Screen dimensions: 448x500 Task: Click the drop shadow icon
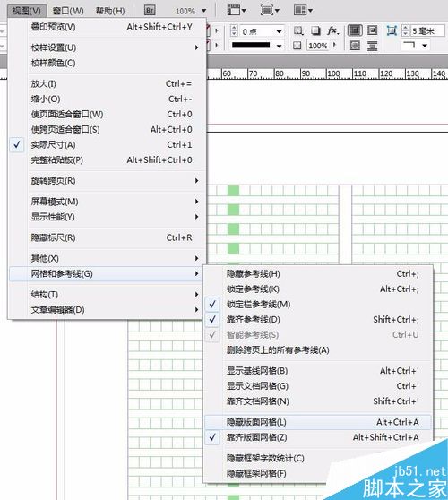pyautogui.click(x=315, y=30)
